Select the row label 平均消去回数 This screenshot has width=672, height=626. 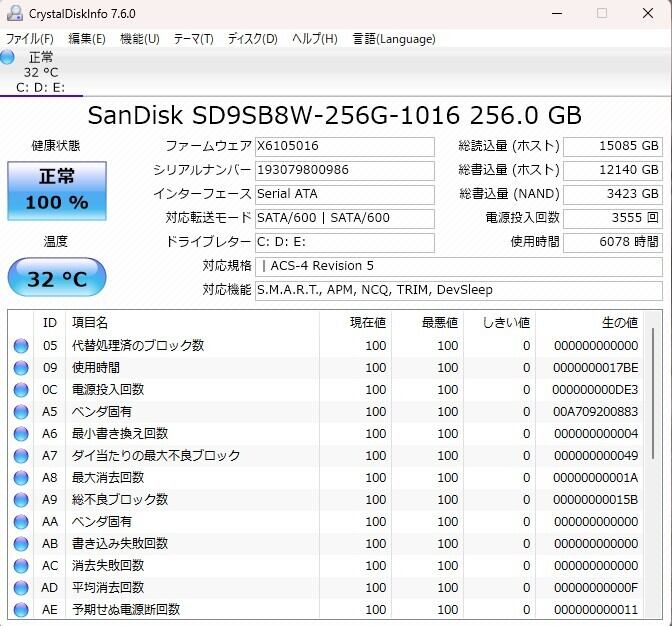point(108,587)
